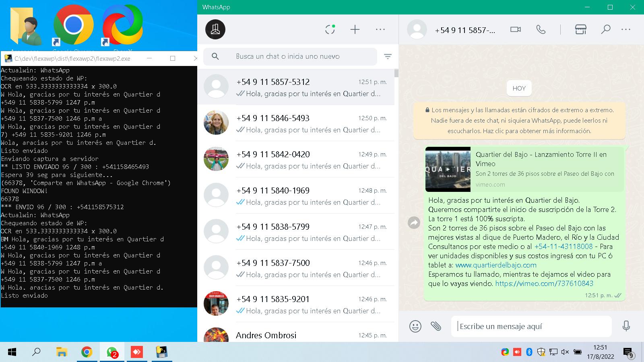Viewport: 644px width, 362px height.
Task: Open the Vimeo link preview title
Action: [541, 159]
